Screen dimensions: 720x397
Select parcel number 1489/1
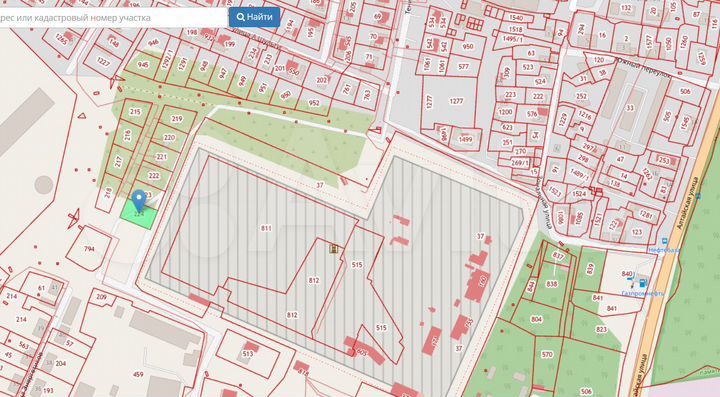(579, 174)
